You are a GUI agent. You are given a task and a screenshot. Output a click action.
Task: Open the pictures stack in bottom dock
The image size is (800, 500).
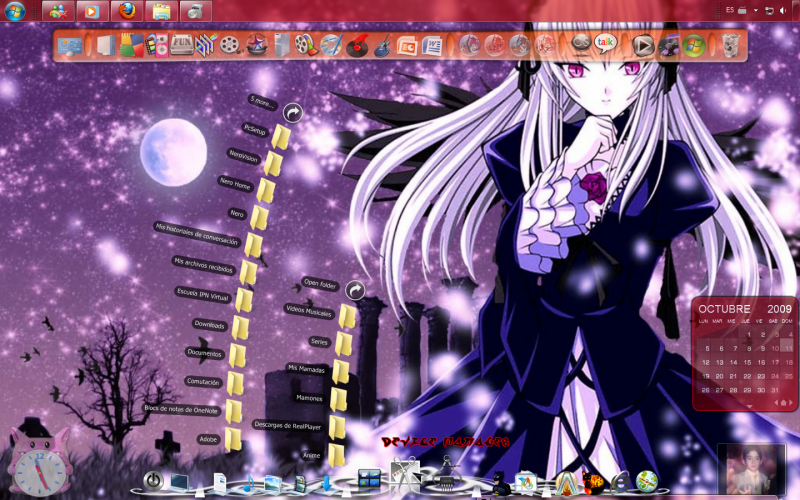(273, 483)
